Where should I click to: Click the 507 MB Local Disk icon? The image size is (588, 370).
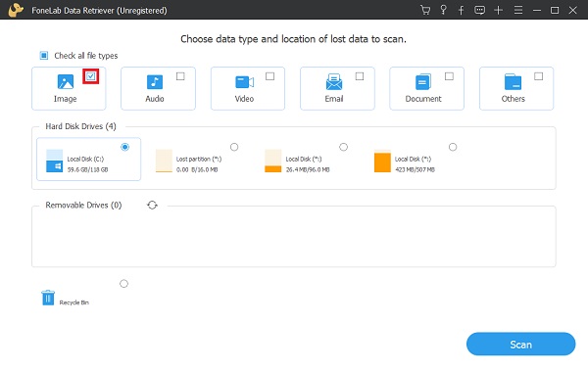pyautogui.click(x=382, y=161)
